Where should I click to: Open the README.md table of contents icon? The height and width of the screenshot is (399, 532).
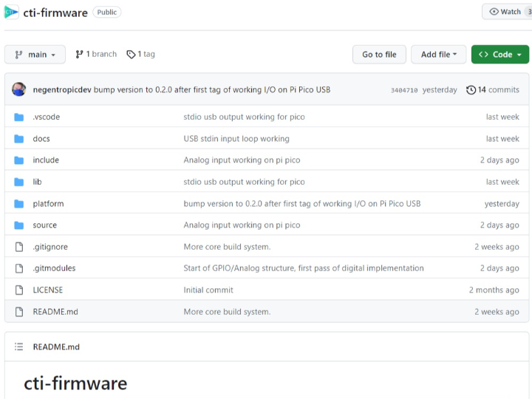(19, 347)
